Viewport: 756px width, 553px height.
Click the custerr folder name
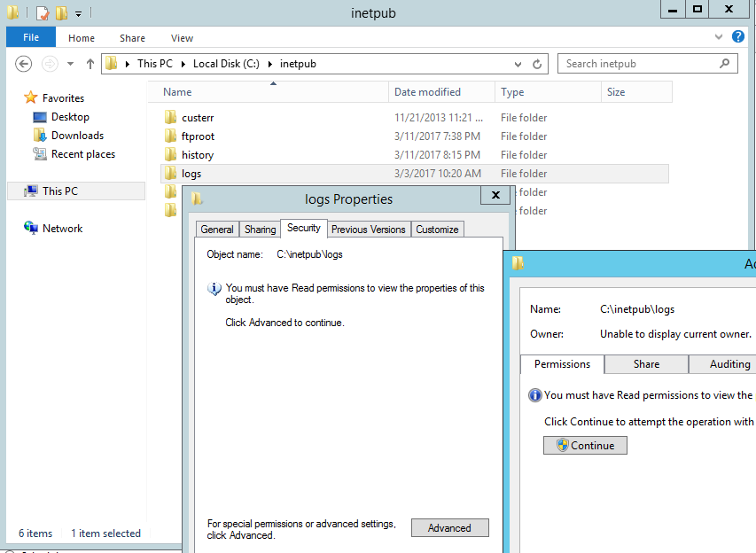tap(198, 118)
